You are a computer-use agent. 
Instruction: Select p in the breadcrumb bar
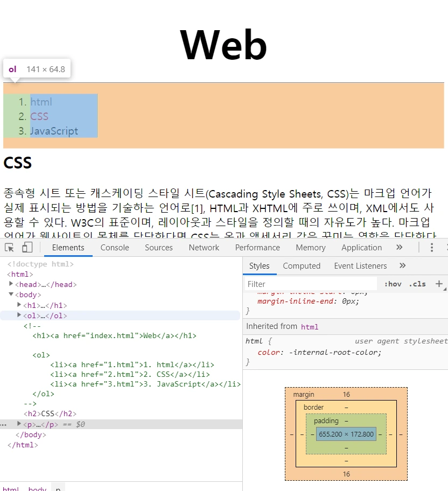pos(58,488)
